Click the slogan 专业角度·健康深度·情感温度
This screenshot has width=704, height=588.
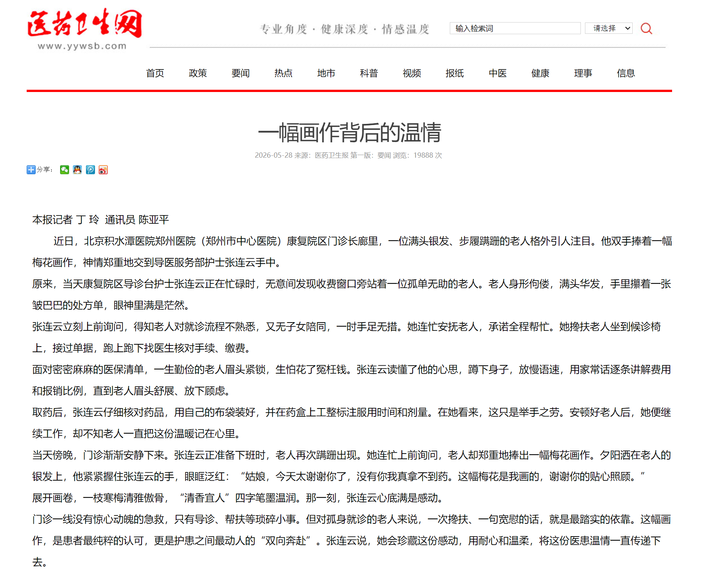[x=345, y=29]
